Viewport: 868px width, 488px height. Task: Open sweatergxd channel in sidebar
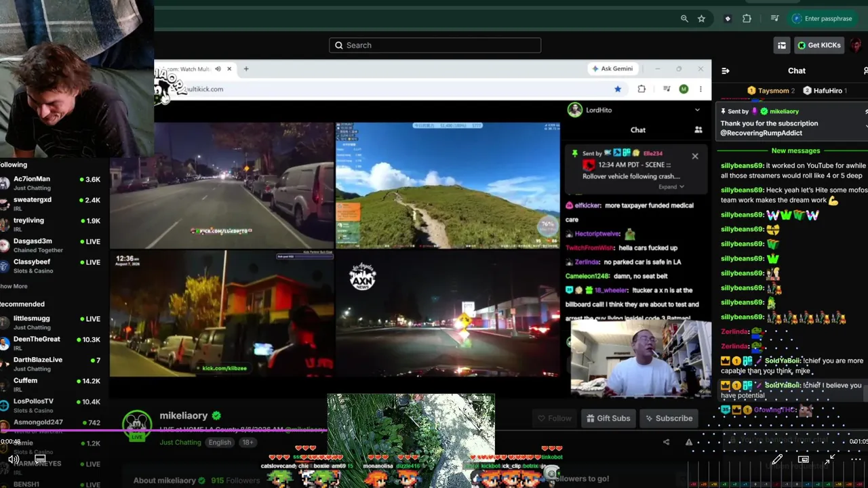(52, 204)
